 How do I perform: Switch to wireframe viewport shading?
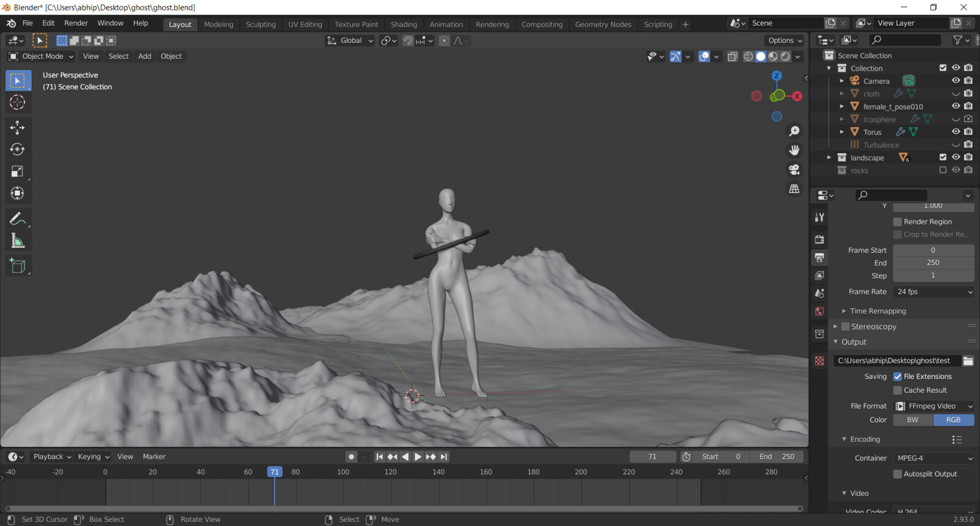(748, 56)
